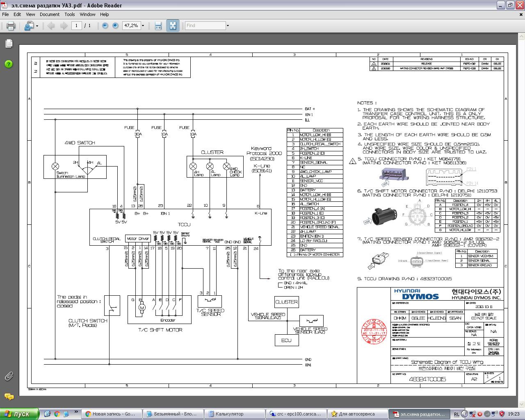Screen dimensions: 525x420
Task: Open the Pages panel in sidebar
Action: (x=9, y=43)
